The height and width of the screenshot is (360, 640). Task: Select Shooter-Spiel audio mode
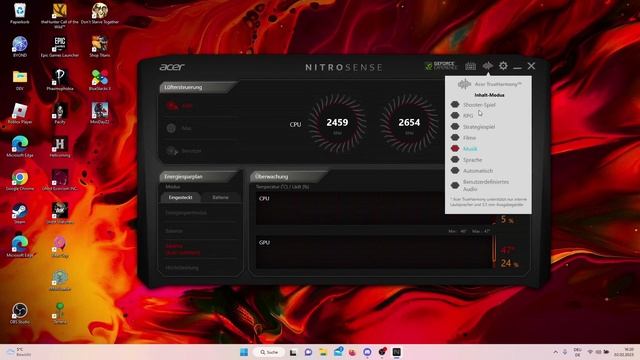pyautogui.click(x=479, y=105)
